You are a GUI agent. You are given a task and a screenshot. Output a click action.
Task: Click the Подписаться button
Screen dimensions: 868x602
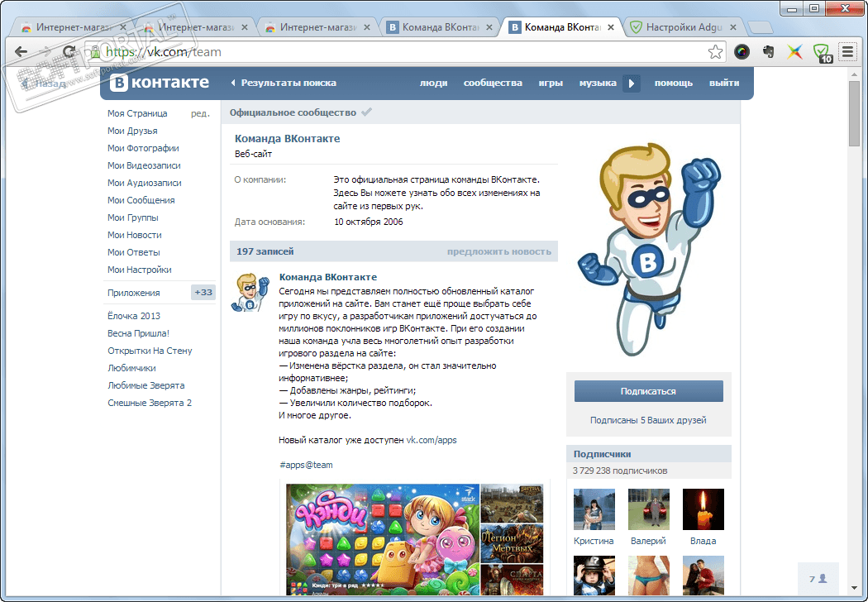coord(648,391)
